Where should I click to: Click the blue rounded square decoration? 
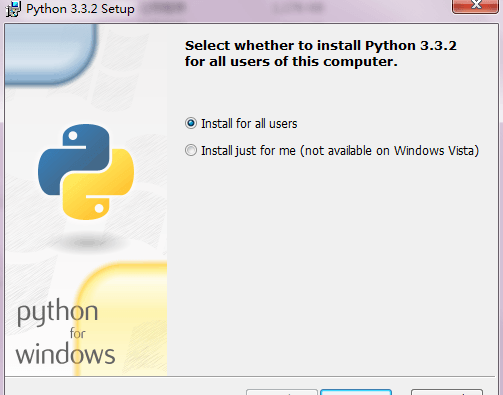(51, 54)
